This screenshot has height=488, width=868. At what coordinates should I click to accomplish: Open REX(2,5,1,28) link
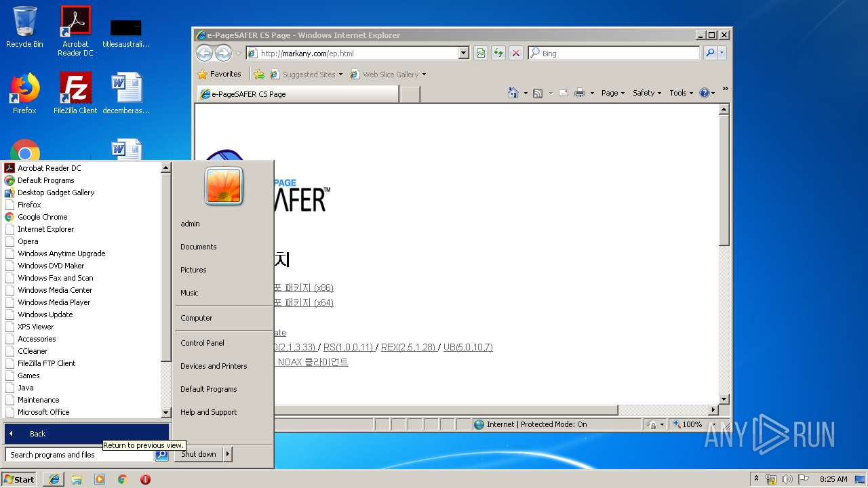click(x=408, y=347)
